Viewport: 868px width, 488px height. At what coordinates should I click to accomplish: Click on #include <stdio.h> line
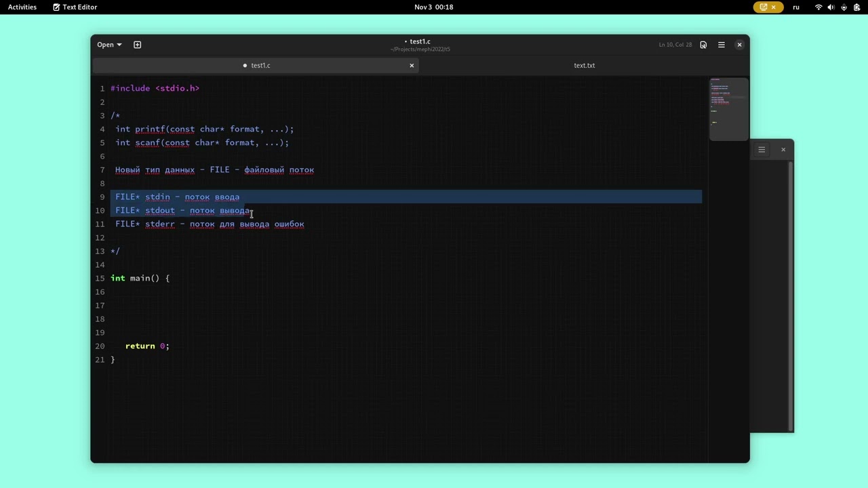click(155, 88)
